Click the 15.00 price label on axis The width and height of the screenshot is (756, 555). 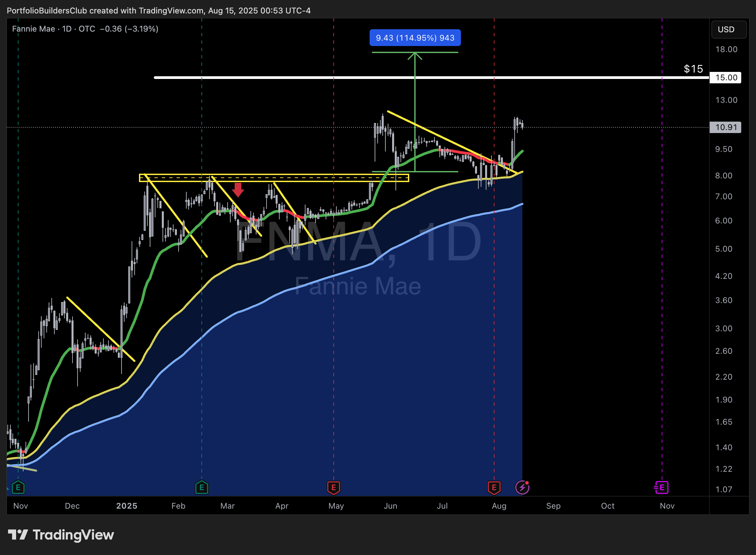pyautogui.click(x=726, y=78)
